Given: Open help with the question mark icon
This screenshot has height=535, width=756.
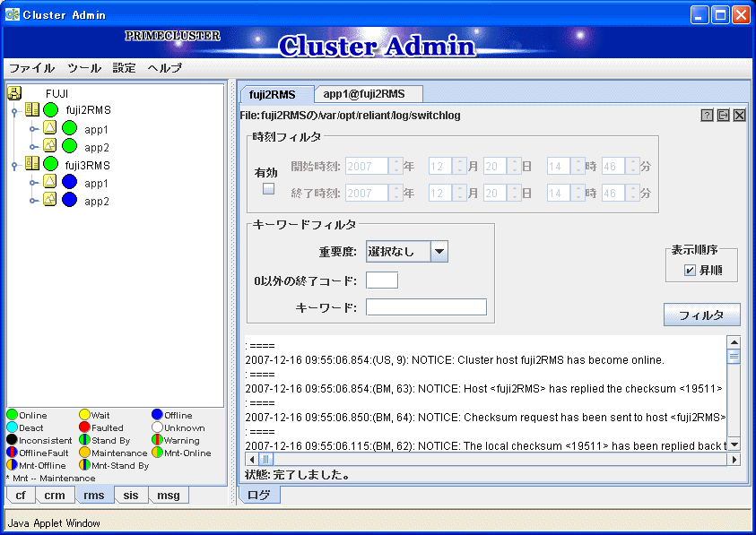Looking at the screenshot, I should 707,116.
